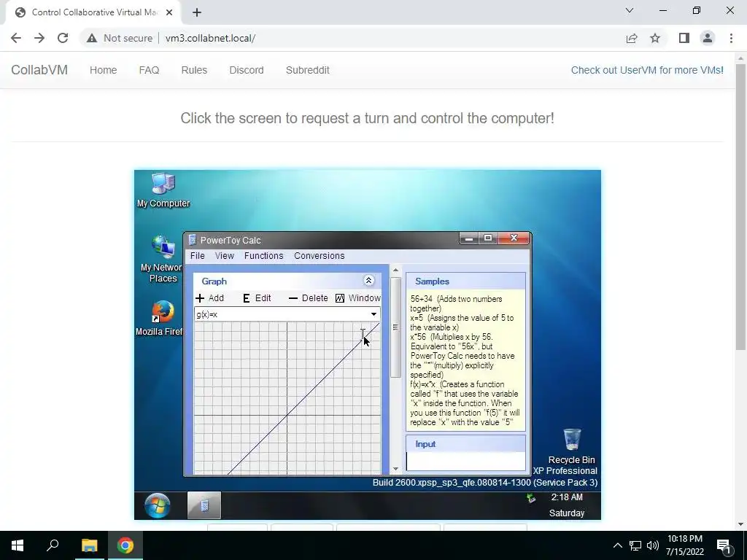
Task: Click the host network tray icon
Action: coord(635,545)
